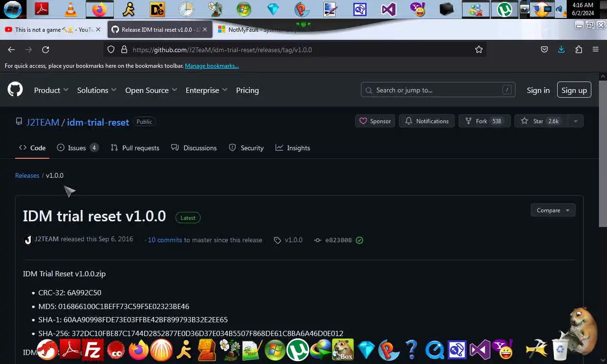The width and height of the screenshot is (607, 364).
Task: Open the Sandboxie Box dock icon
Action: pos(343,350)
